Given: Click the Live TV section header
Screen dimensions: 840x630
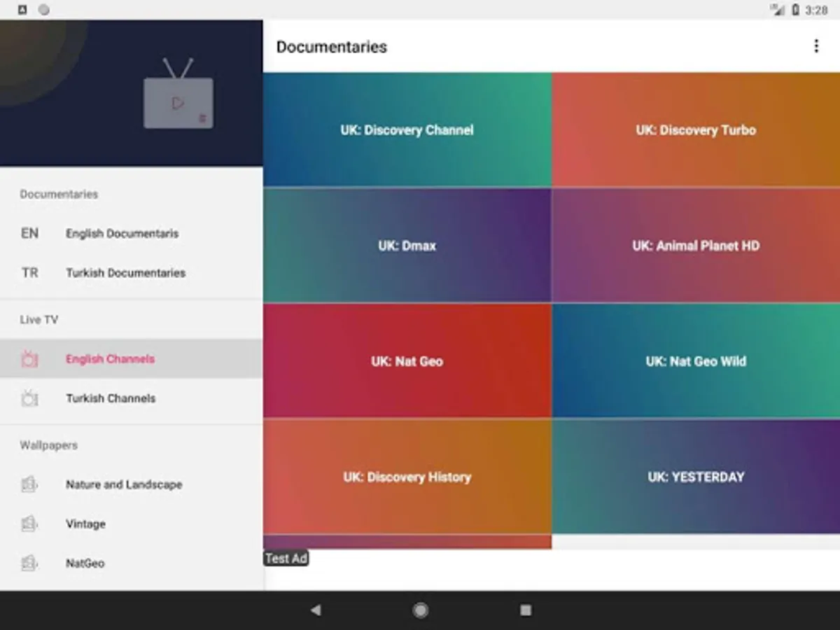Looking at the screenshot, I should click(x=39, y=320).
